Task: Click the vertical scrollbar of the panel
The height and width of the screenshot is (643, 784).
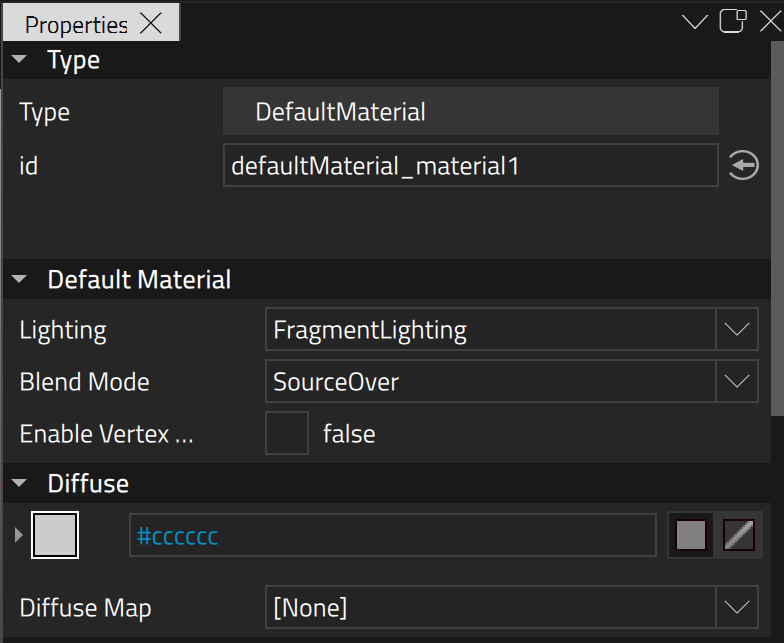Action: tap(777, 228)
